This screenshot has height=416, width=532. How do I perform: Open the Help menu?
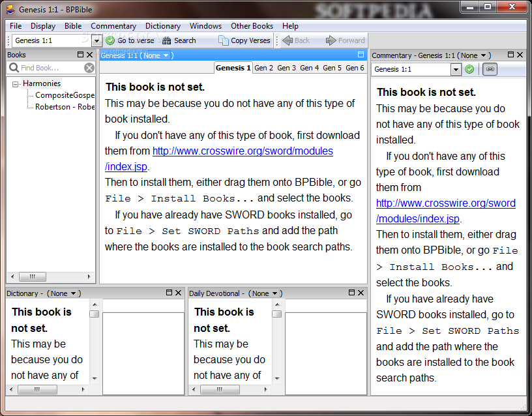290,26
